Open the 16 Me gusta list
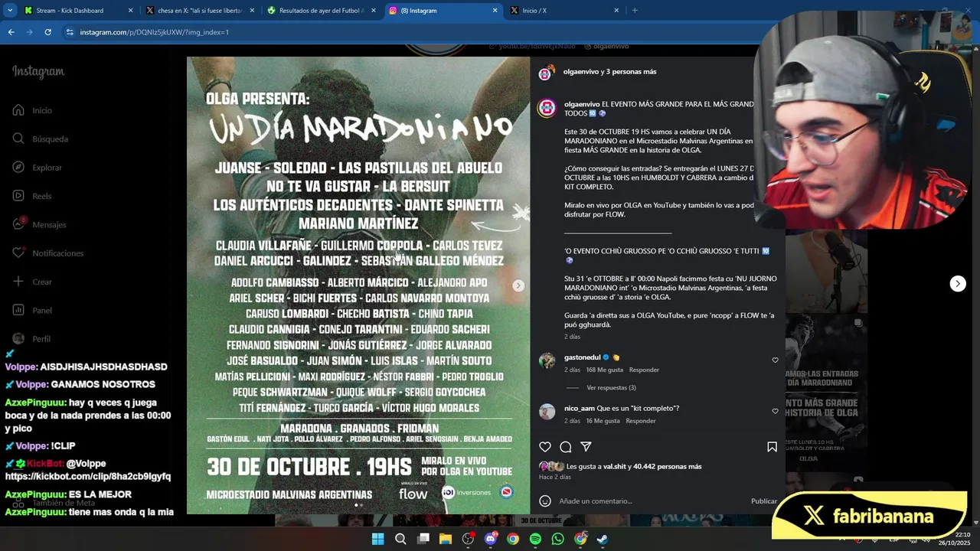The height and width of the screenshot is (551, 980). click(x=603, y=421)
